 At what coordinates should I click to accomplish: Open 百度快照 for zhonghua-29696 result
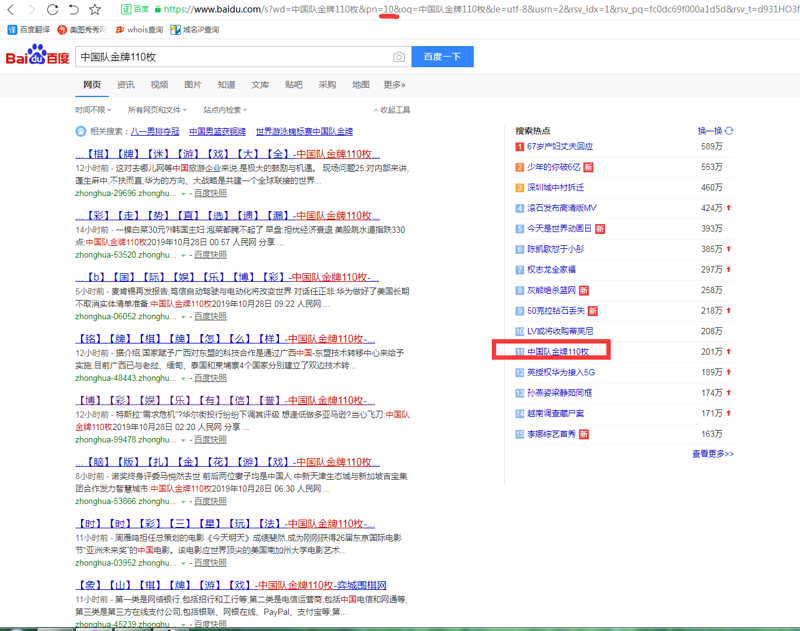(x=210, y=193)
